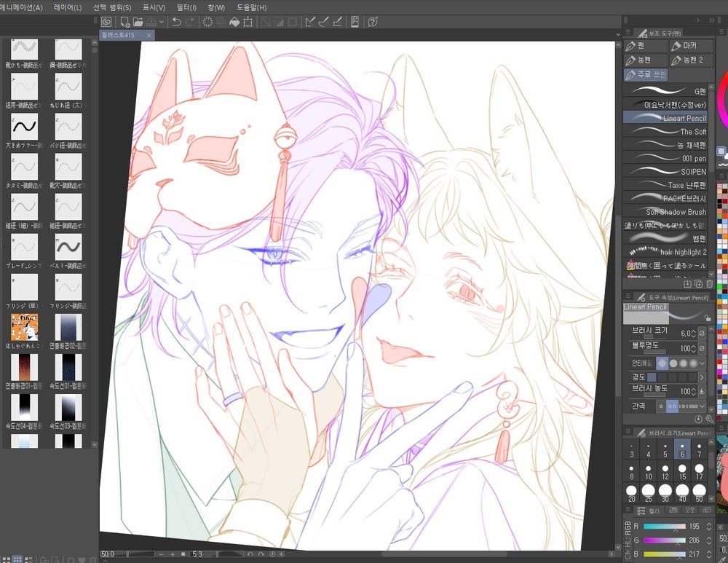This screenshot has width=728, height=563.
Task: Toggle the brush property lock icon
Action: tap(708, 318)
